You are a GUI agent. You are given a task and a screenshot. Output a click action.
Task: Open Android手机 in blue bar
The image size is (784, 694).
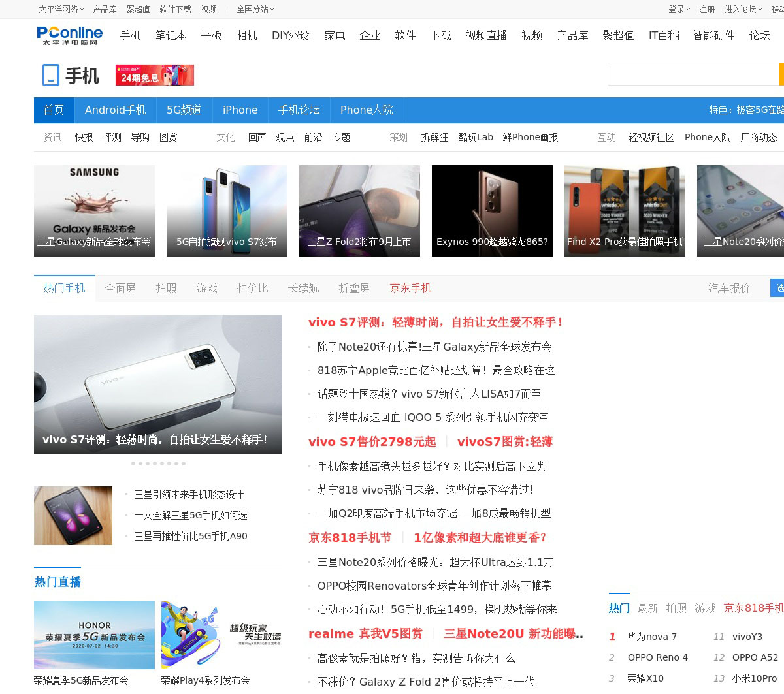pos(116,110)
